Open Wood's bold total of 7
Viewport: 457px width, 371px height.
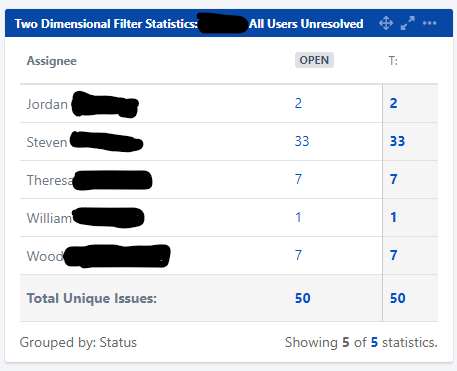394,255
